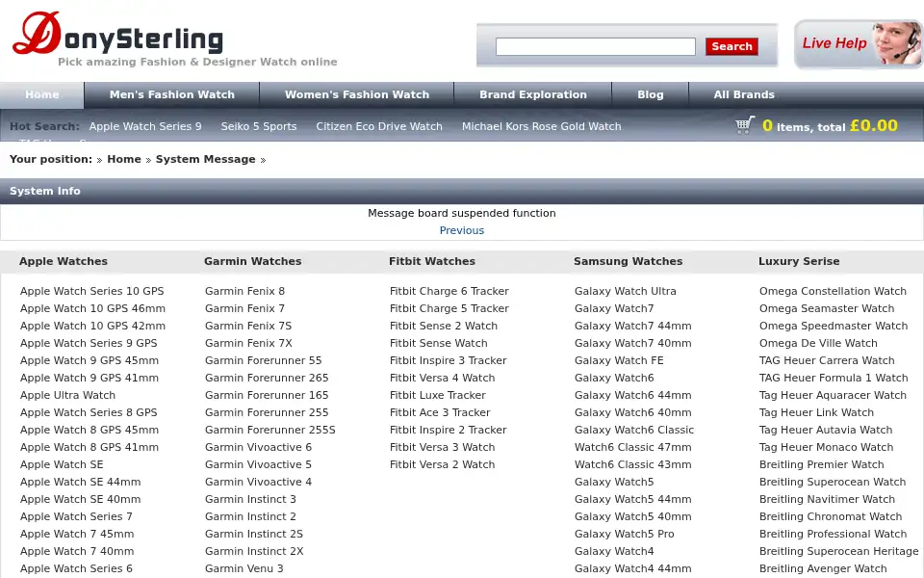View cart total £0.00
The image size is (924, 578).
click(873, 125)
